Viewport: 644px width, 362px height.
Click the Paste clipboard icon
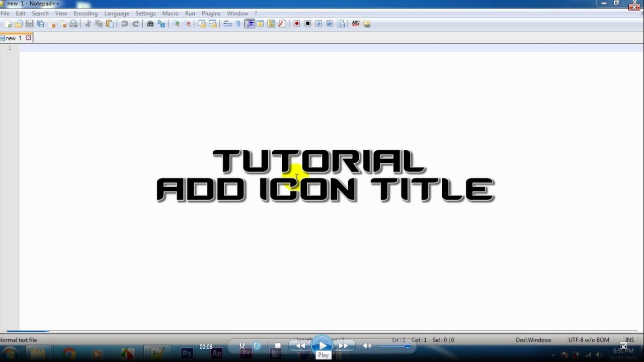pos(110,24)
